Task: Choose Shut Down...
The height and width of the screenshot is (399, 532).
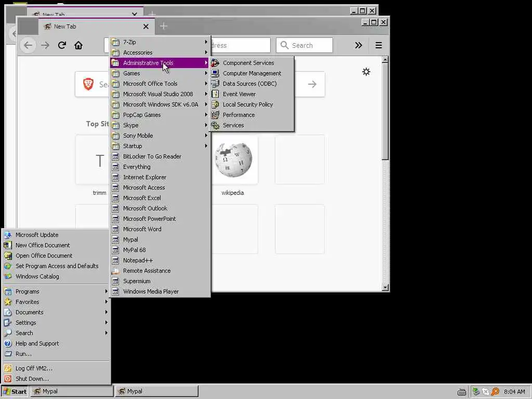Action: coord(56,379)
